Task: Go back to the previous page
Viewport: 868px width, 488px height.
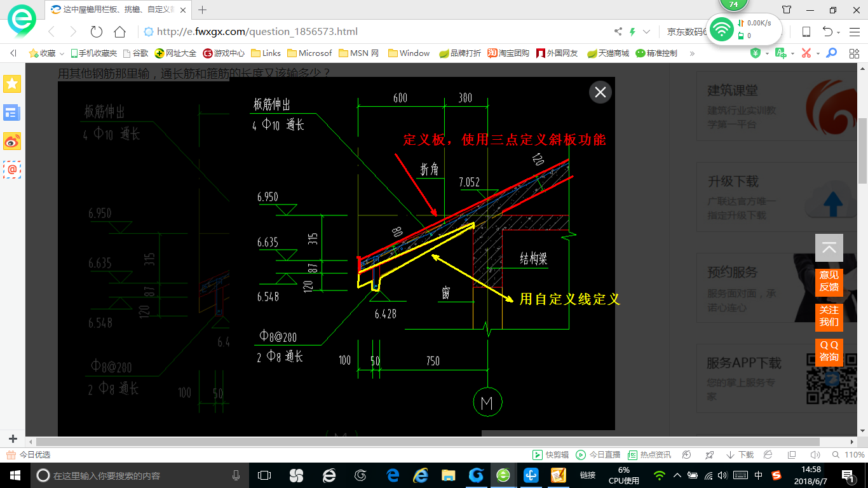Action: point(51,32)
